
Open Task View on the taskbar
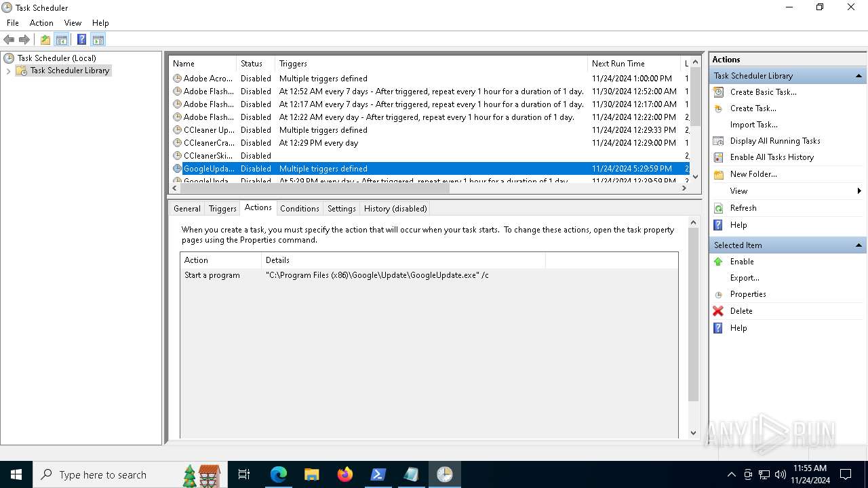pyautogui.click(x=244, y=474)
